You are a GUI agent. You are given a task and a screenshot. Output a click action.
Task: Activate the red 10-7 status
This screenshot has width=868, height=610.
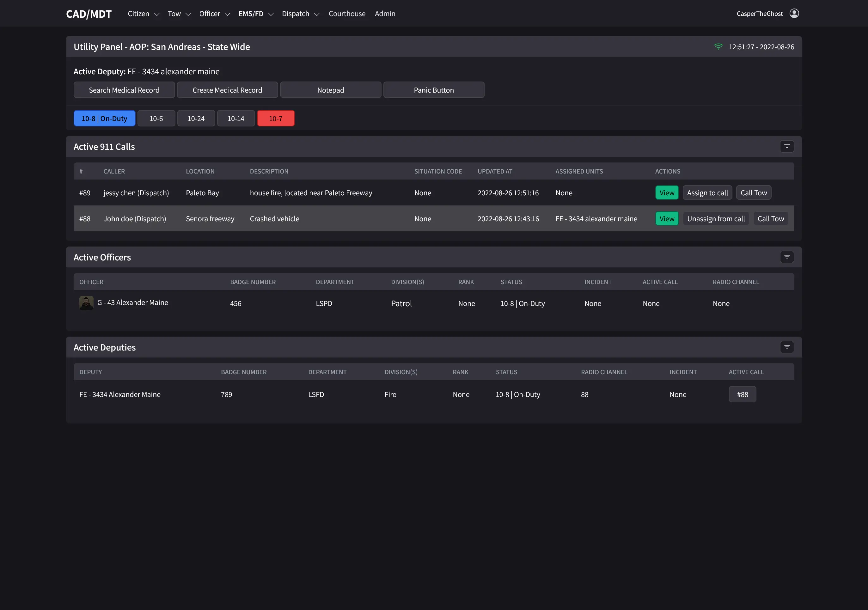click(276, 118)
